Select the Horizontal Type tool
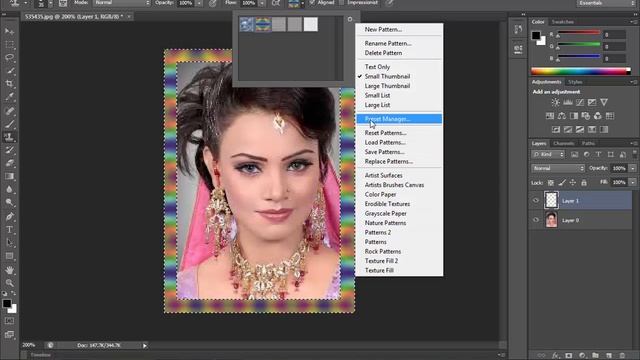Screen dimensions: 640x360 [9, 229]
